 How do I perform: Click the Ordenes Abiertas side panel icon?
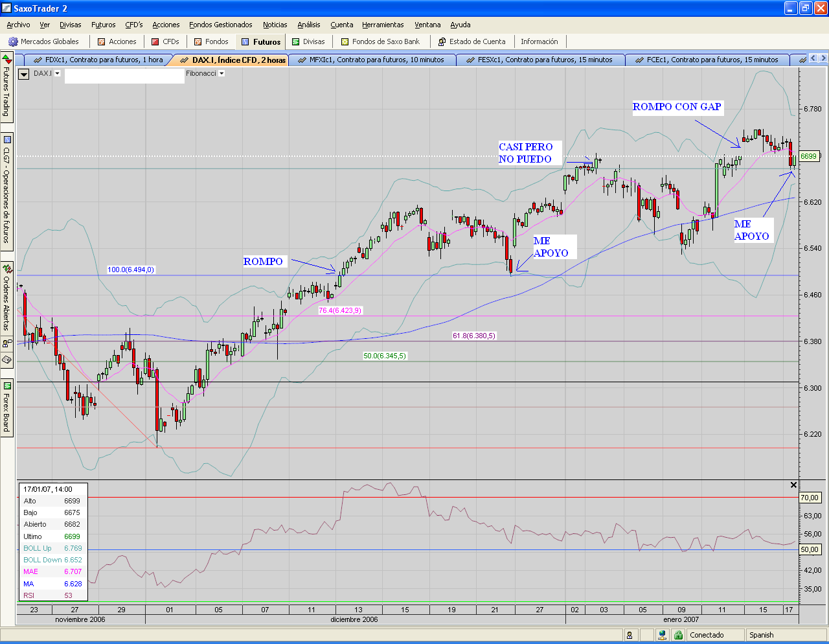(x=6, y=268)
